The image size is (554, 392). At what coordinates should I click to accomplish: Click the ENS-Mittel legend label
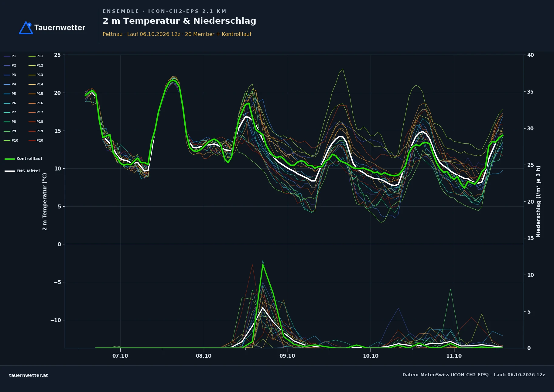[28, 171]
